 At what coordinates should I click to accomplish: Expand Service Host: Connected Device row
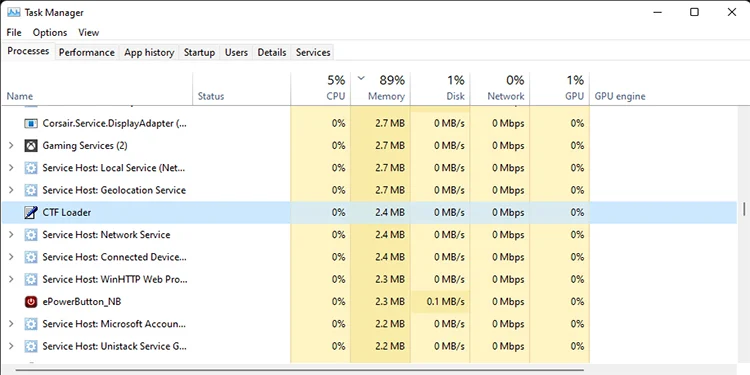(x=11, y=257)
